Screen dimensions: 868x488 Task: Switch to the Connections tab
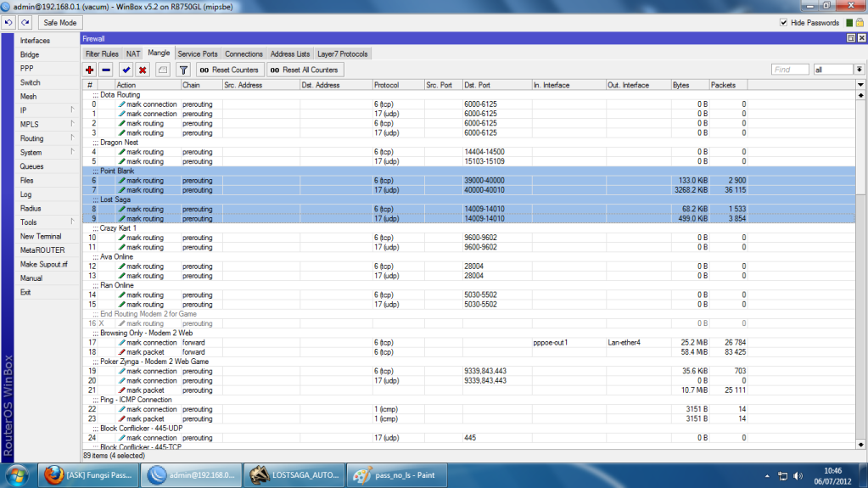click(244, 53)
